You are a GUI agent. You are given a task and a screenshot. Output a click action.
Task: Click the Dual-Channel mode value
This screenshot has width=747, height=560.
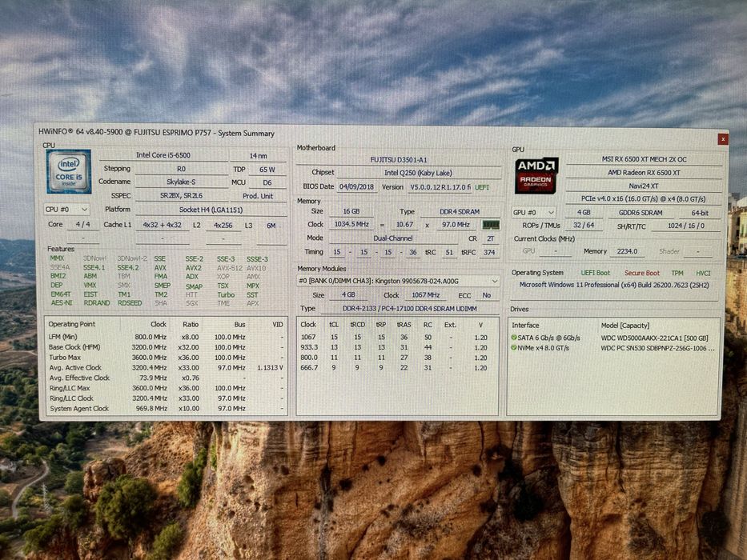[393, 238]
